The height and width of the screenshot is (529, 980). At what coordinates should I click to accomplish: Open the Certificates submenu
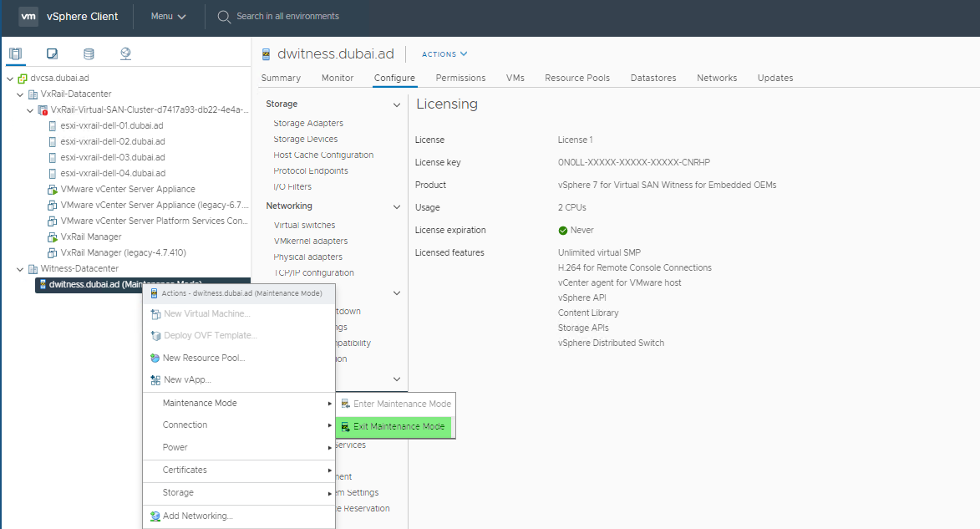tap(239, 471)
